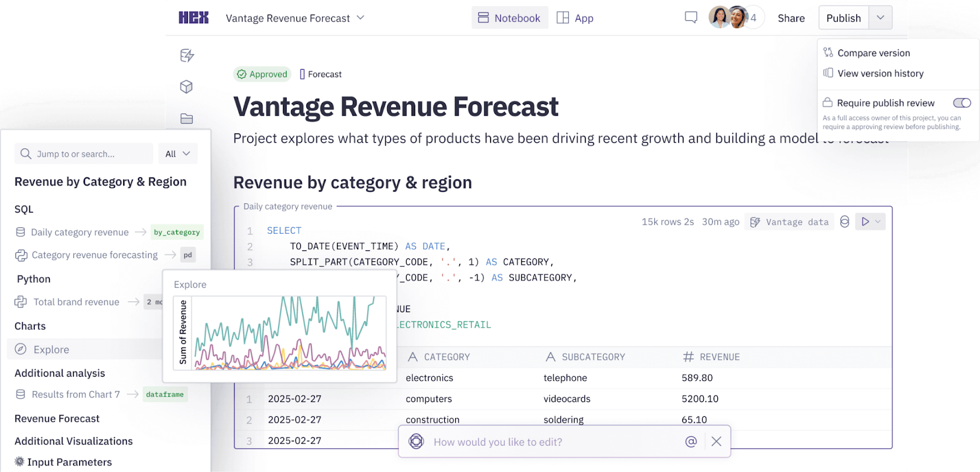Open the run options chevron in cell

(x=878, y=222)
